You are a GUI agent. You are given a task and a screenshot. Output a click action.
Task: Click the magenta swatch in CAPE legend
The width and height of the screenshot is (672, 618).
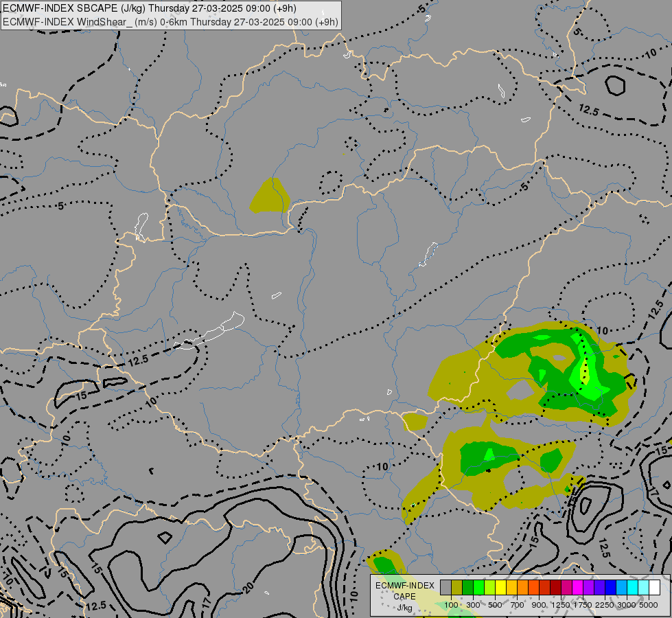[x=578, y=588]
